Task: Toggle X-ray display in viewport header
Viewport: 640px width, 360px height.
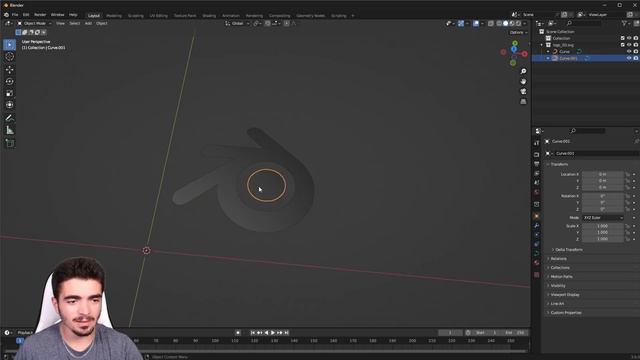Action: click(x=491, y=24)
